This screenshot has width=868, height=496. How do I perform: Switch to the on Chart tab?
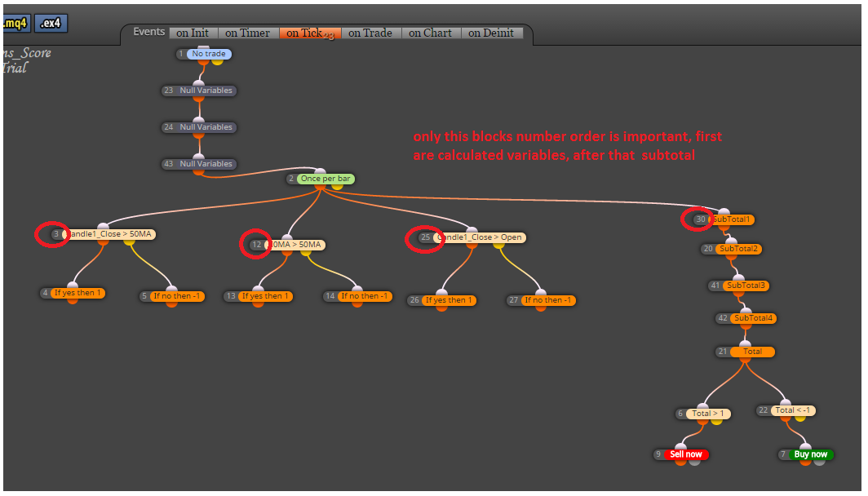click(x=431, y=33)
